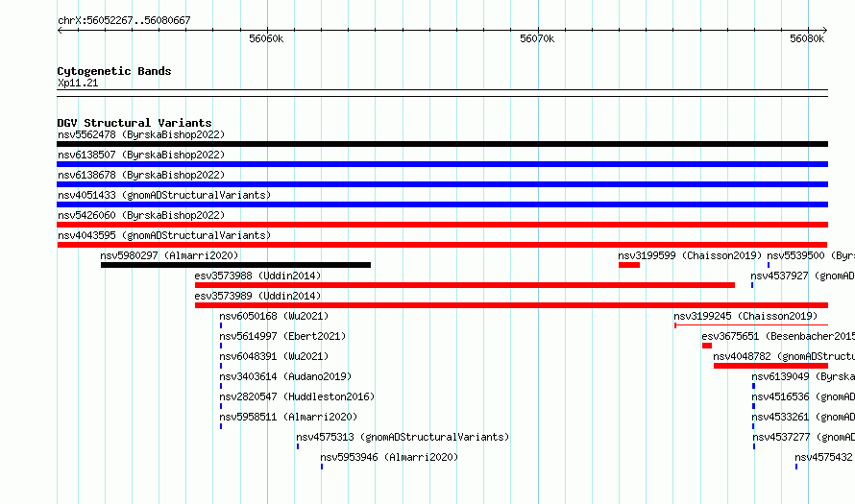Open nsv5953946 (Almarri2020) label

(389, 457)
